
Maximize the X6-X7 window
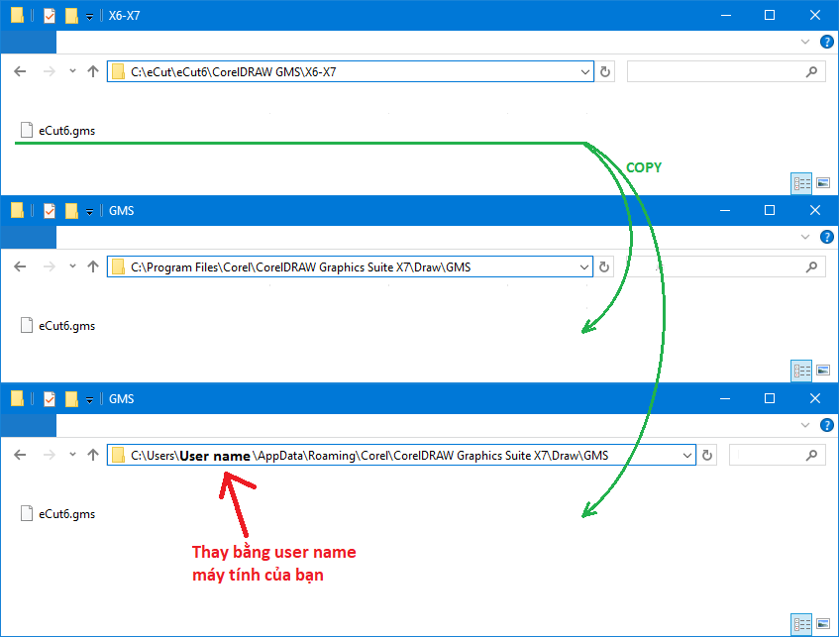770,15
